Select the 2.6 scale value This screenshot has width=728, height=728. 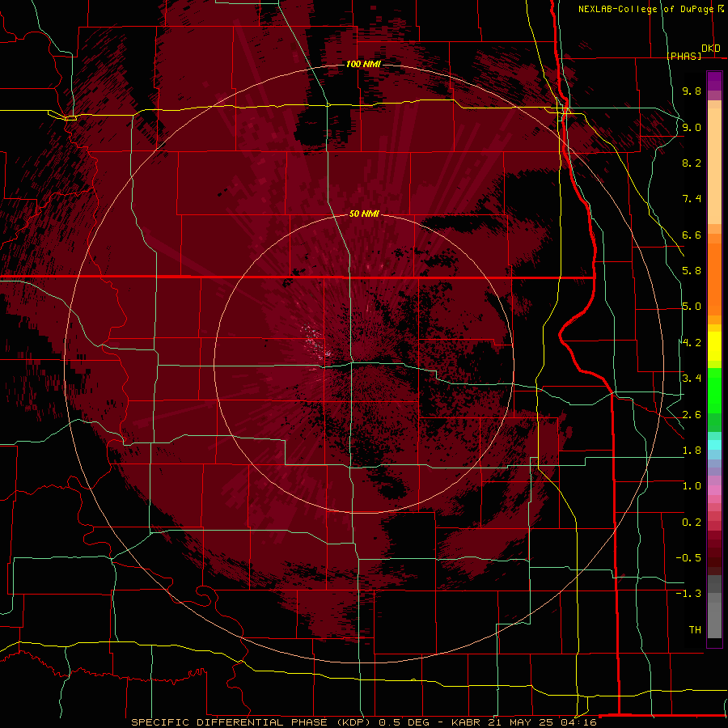692,415
